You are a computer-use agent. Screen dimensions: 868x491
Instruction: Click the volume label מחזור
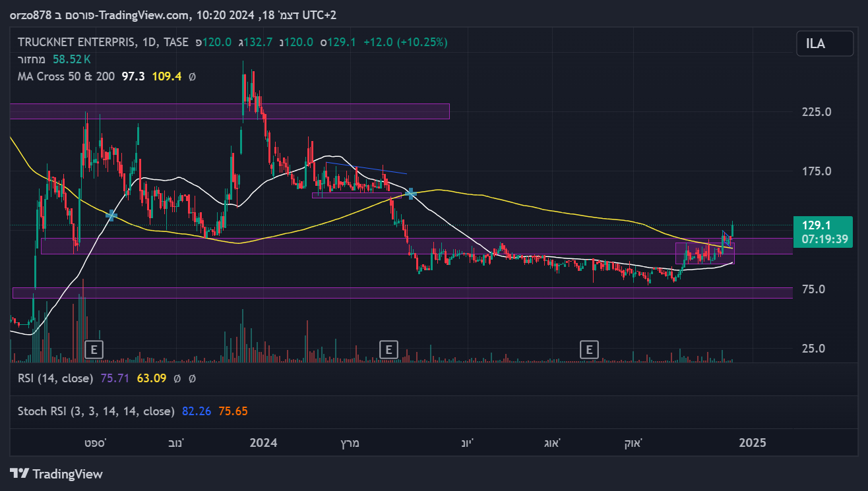32,59
